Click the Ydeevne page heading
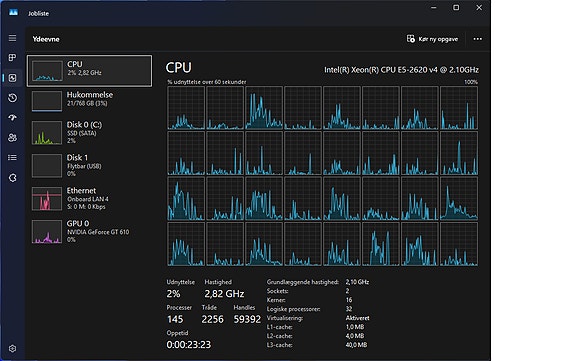The image size is (575, 361). tap(46, 39)
